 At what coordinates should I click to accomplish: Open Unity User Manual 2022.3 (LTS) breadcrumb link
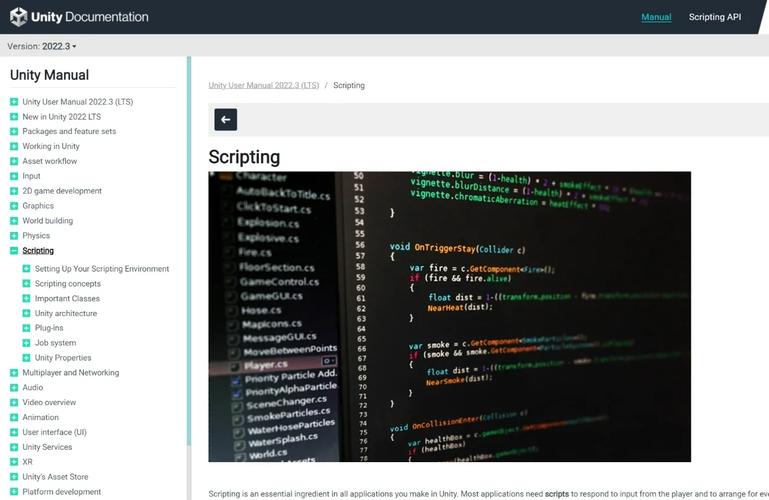point(264,85)
